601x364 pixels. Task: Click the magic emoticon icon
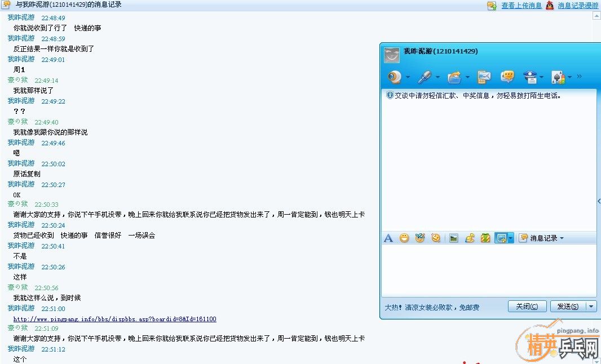pyautogui.click(x=420, y=238)
